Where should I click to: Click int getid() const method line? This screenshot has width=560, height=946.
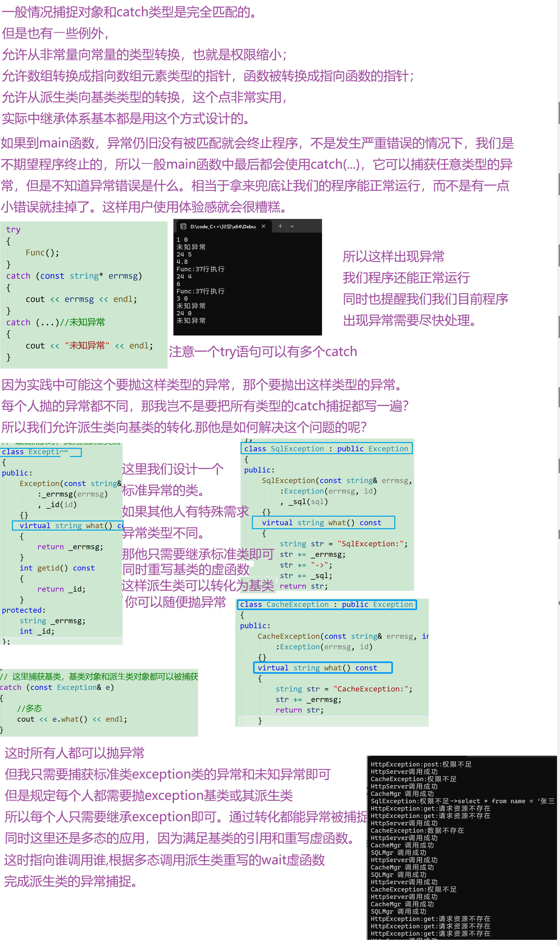pos(57,568)
